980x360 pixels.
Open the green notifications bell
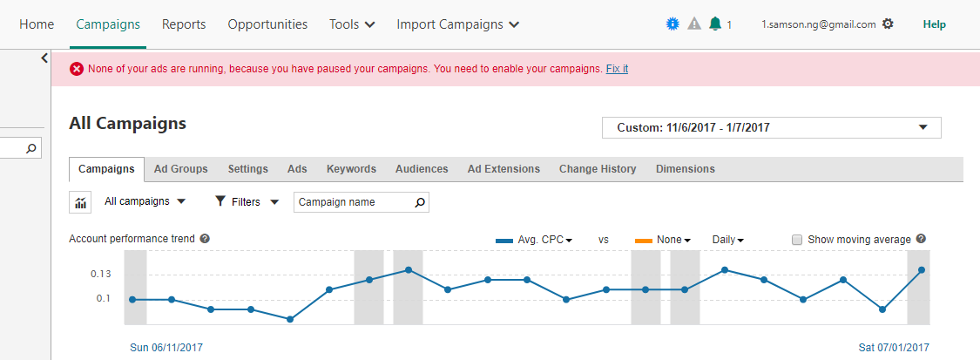click(715, 24)
